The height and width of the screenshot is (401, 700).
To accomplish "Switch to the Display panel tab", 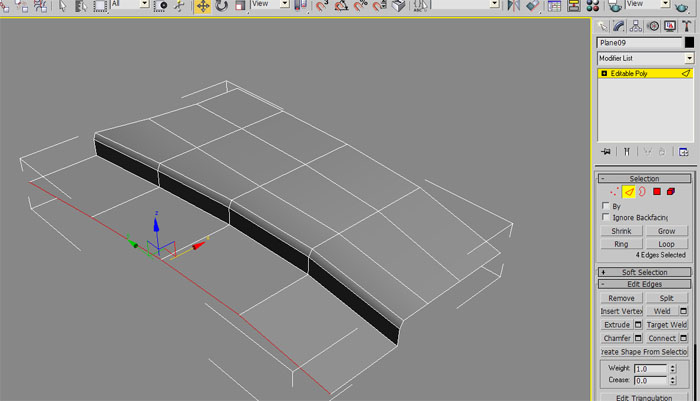I will click(x=670, y=26).
